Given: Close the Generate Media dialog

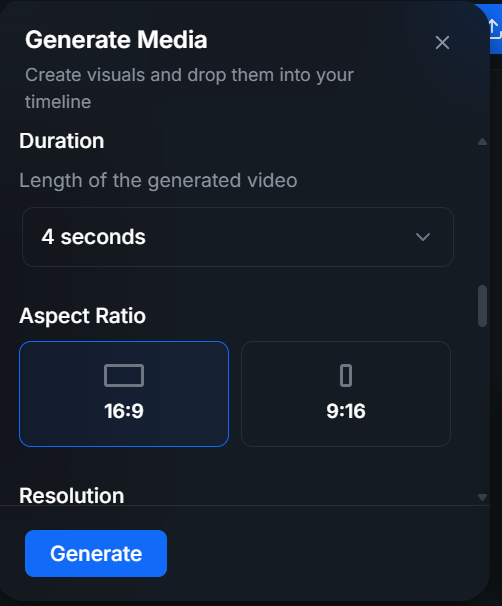Looking at the screenshot, I should [x=442, y=43].
